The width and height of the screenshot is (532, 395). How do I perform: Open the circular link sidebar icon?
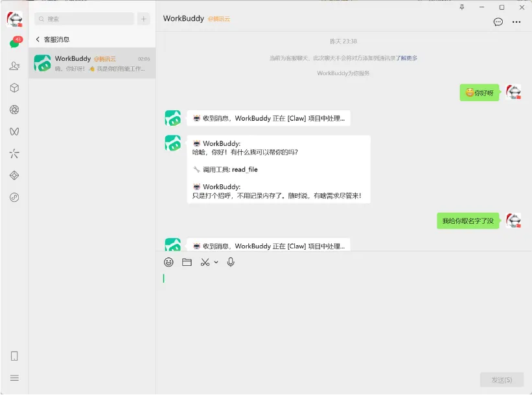click(14, 197)
